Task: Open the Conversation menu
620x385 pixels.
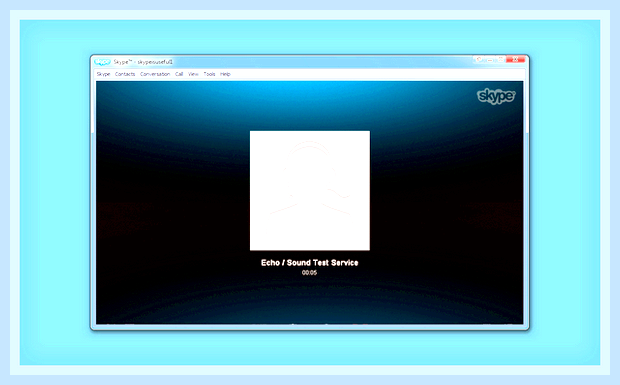Action: [x=155, y=74]
